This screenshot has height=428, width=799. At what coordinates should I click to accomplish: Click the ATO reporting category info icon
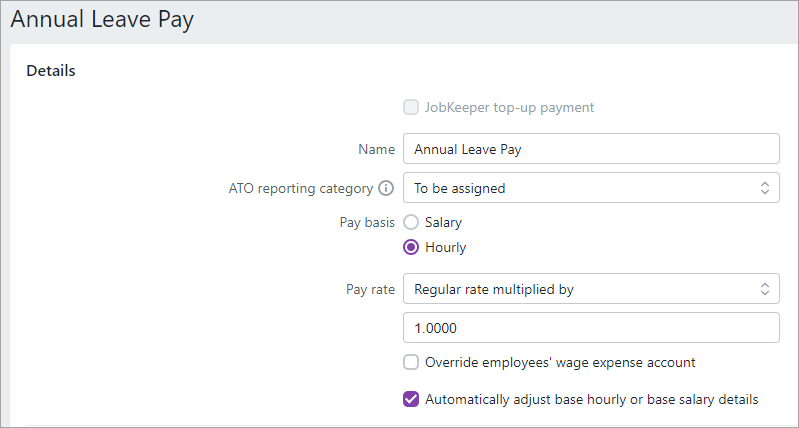(x=386, y=189)
